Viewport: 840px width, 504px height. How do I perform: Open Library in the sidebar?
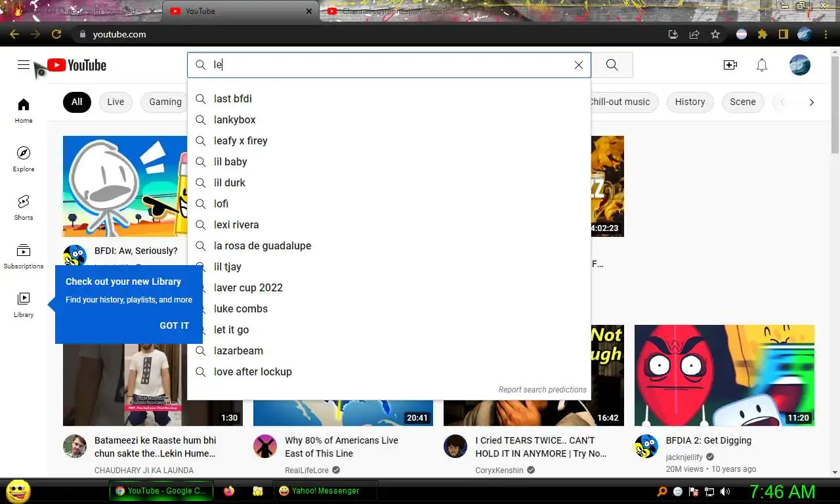pos(24,304)
